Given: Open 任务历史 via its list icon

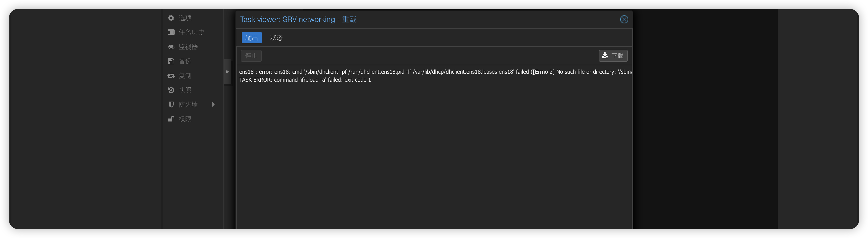Looking at the screenshot, I should (x=171, y=32).
